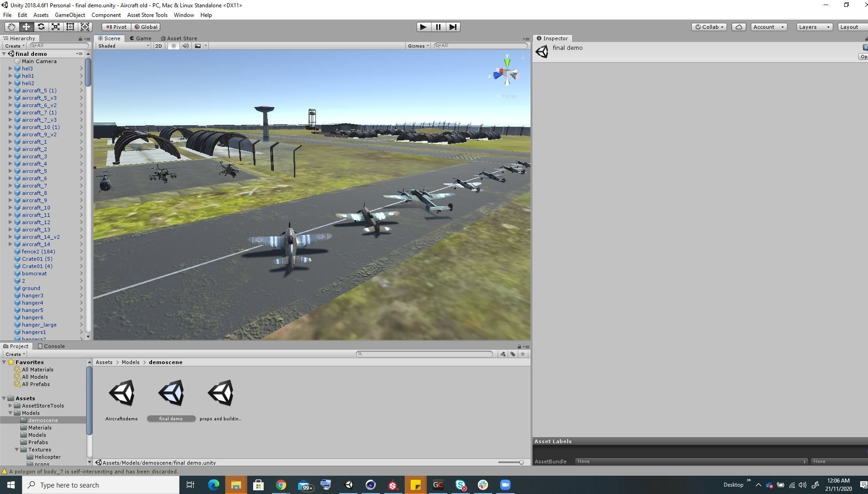Select the Inspector tab

[553, 38]
